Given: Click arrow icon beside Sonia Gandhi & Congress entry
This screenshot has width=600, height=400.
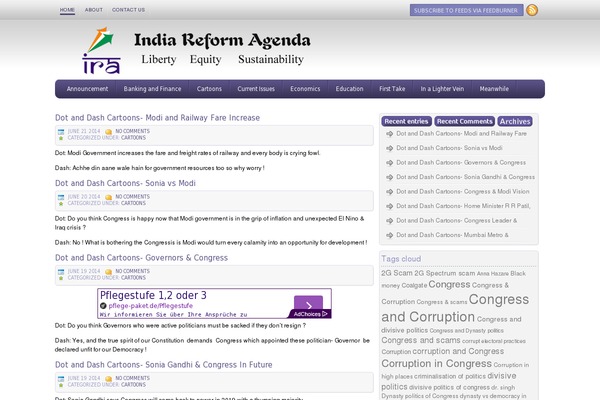Looking at the screenshot, I should (390, 178).
